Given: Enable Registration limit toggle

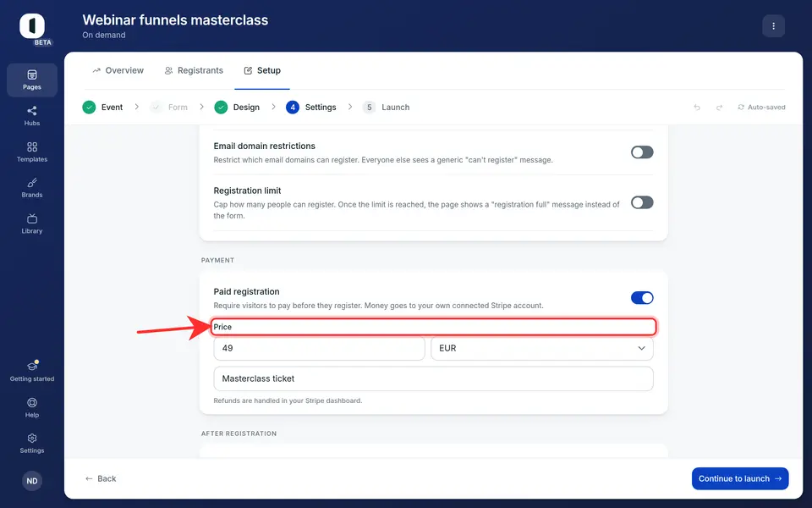Looking at the screenshot, I should (642, 202).
